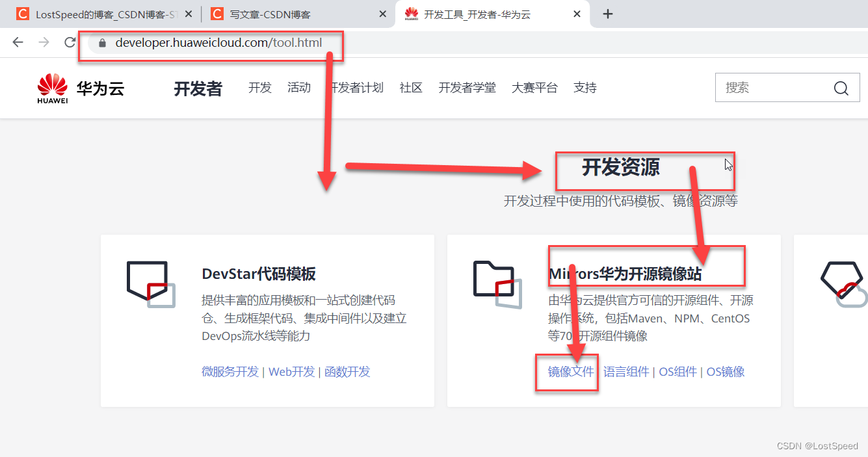Open a new browser tab with plus button

click(x=607, y=13)
